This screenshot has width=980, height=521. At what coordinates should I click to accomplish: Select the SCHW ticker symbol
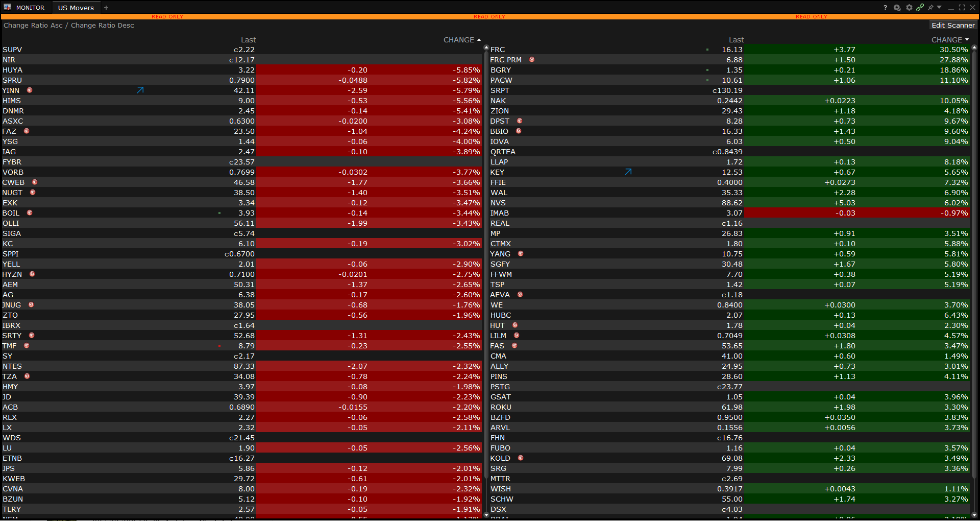[502, 499]
